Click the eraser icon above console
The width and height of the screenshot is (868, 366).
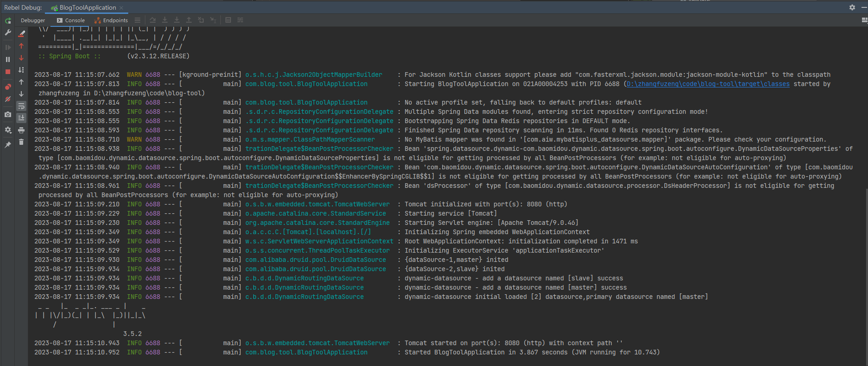21,33
